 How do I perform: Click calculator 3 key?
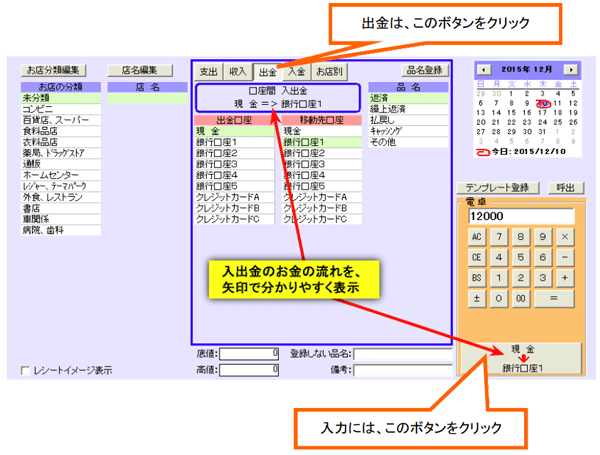pos(543,278)
